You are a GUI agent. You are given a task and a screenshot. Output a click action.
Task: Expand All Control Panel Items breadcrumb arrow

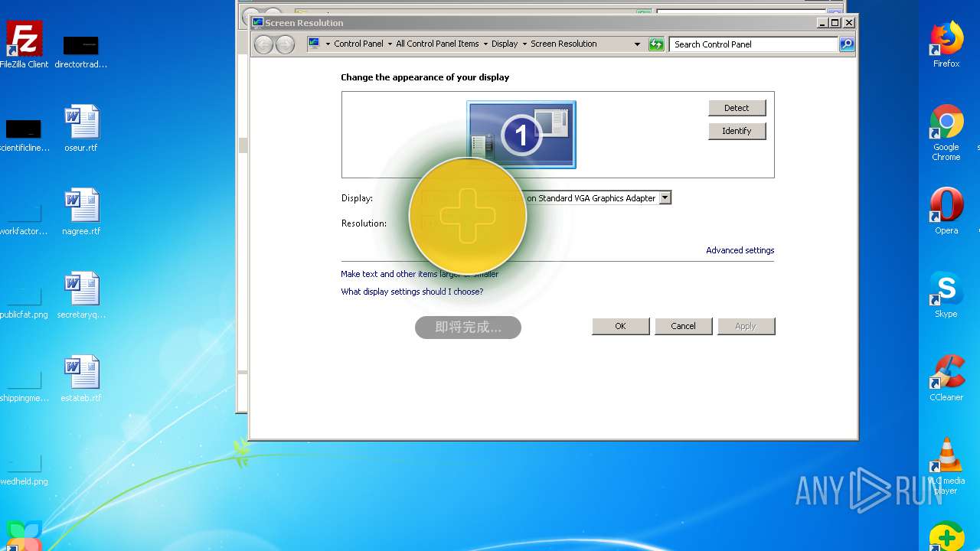point(485,44)
